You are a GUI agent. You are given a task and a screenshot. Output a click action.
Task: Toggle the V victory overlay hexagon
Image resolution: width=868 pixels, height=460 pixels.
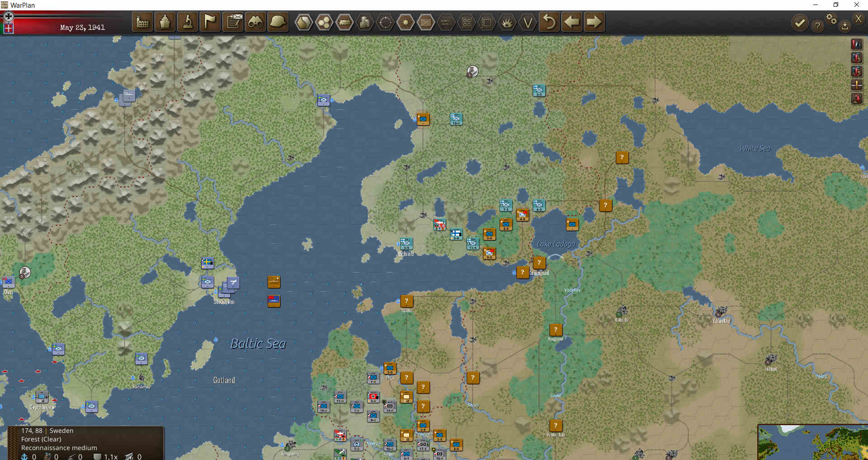[528, 22]
